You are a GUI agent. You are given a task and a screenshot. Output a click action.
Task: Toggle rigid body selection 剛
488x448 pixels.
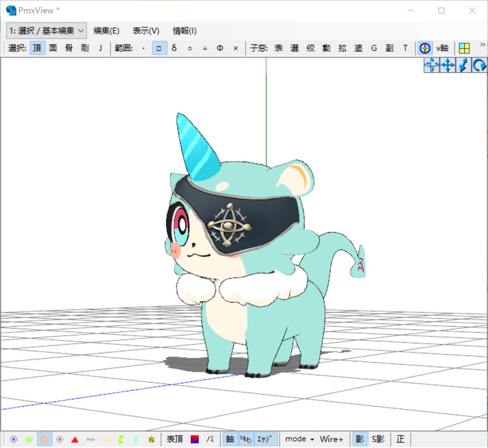(x=85, y=48)
